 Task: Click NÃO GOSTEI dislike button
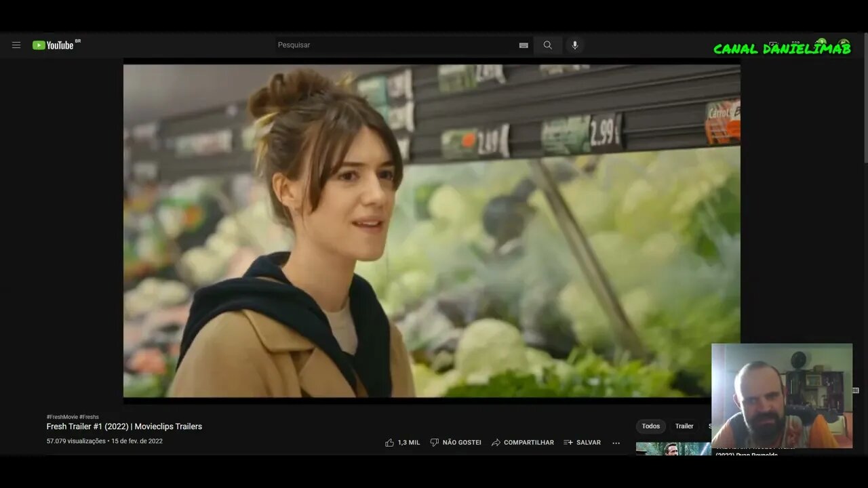(x=456, y=443)
